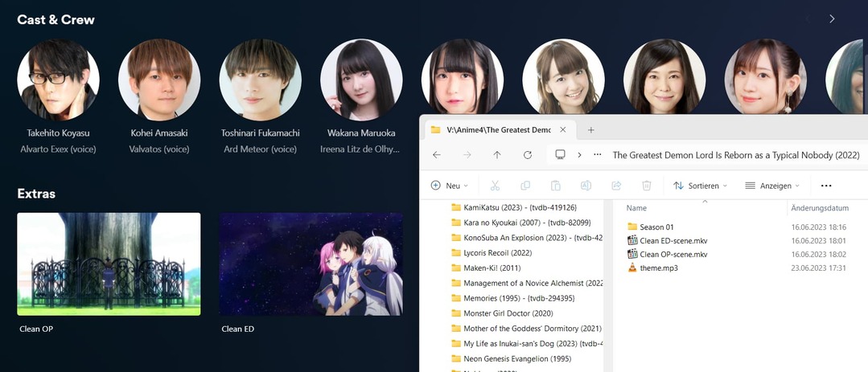Refresh the File Explorer folder view
Image resolution: width=868 pixels, height=372 pixels.
(528, 155)
